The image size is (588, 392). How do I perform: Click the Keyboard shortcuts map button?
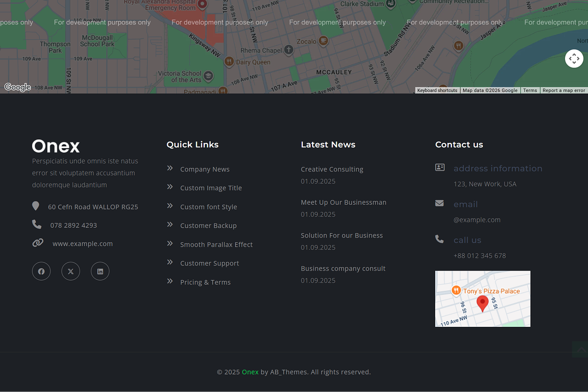coord(437,90)
